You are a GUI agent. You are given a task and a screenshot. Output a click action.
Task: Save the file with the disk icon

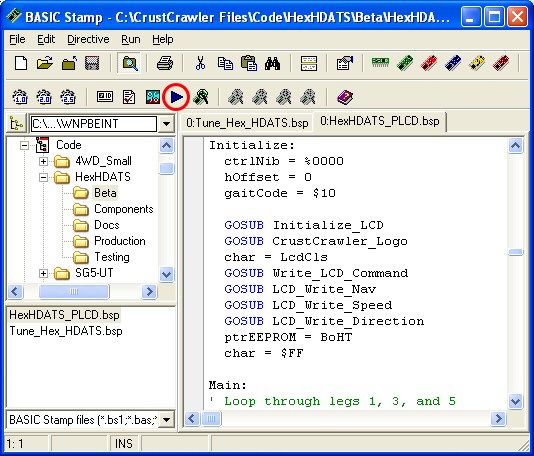click(92, 63)
